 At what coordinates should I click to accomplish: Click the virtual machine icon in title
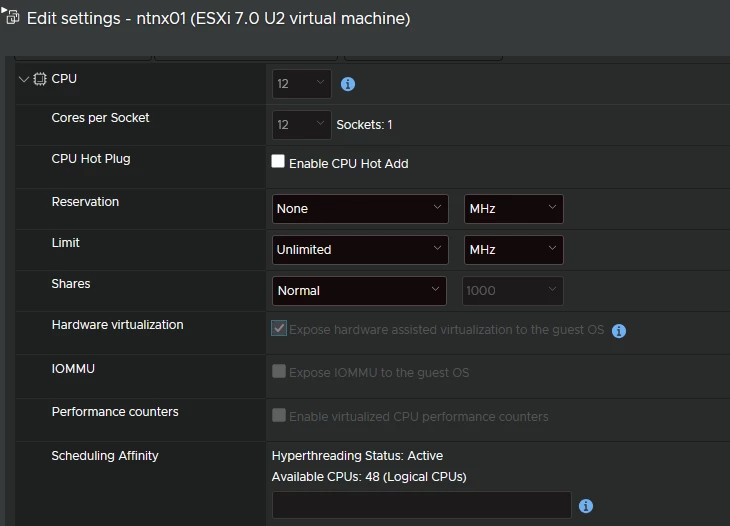click(x=13, y=18)
